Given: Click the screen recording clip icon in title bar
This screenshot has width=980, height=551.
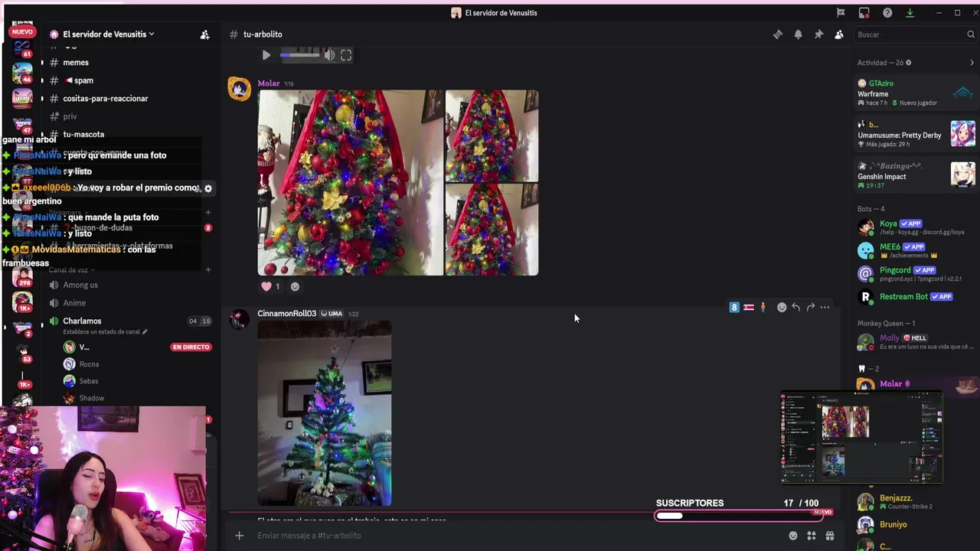Looking at the screenshot, I should [864, 12].
